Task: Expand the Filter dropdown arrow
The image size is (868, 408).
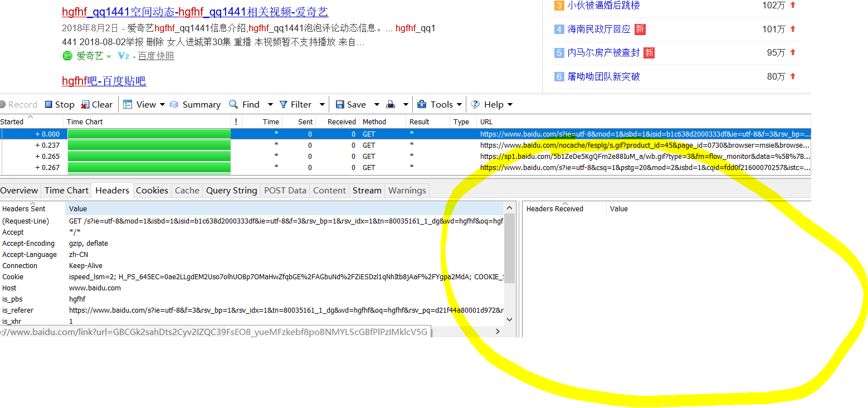Action: [322, 105]
